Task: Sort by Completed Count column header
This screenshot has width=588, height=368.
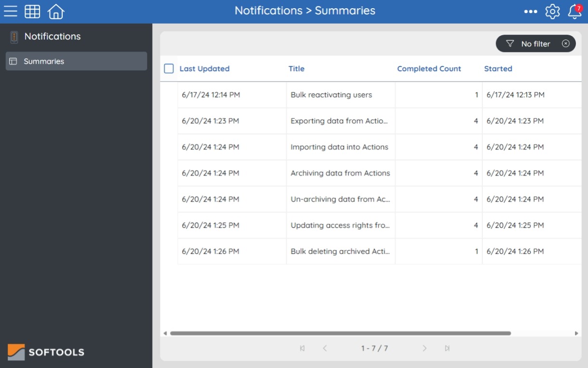Action: [428, 68]
